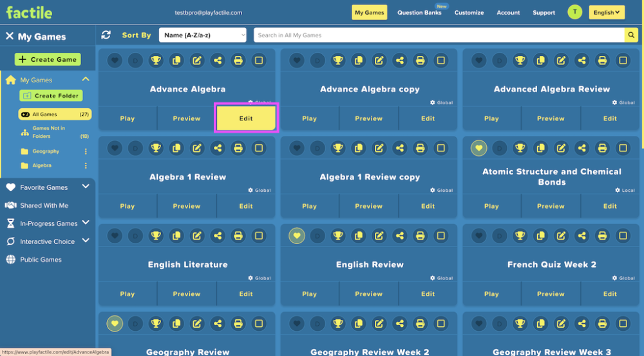Share the Algebra 1 Review game
The image size is (644, 356).
[218, 148]
